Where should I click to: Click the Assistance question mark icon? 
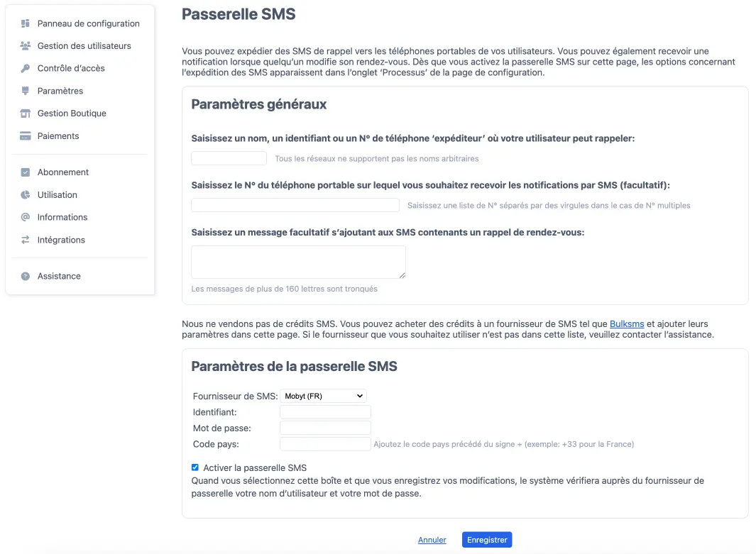(26, 276)
